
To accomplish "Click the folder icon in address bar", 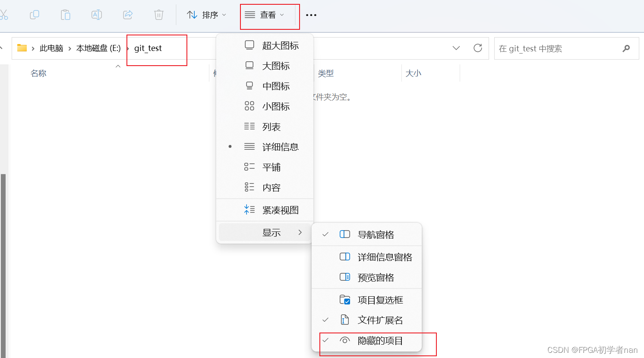I will point(22,48).
